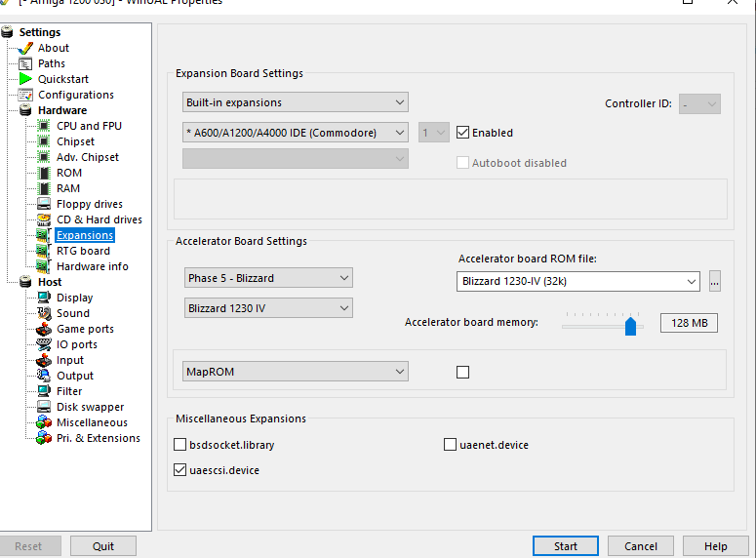Open the RTG board page
This screenshot has width=756, height=558.
pyautogui.click(x=84, y=251)
